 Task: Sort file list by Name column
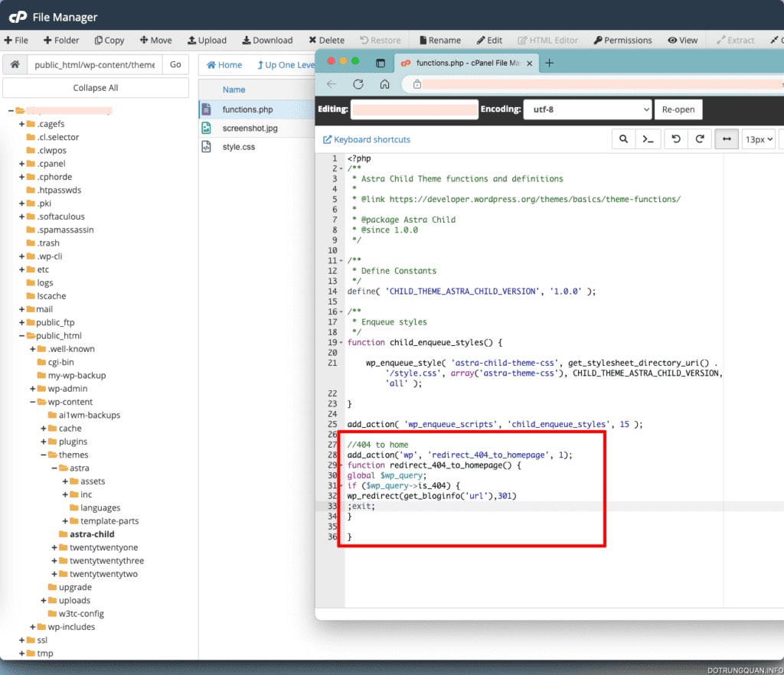[x=234, y=90]
